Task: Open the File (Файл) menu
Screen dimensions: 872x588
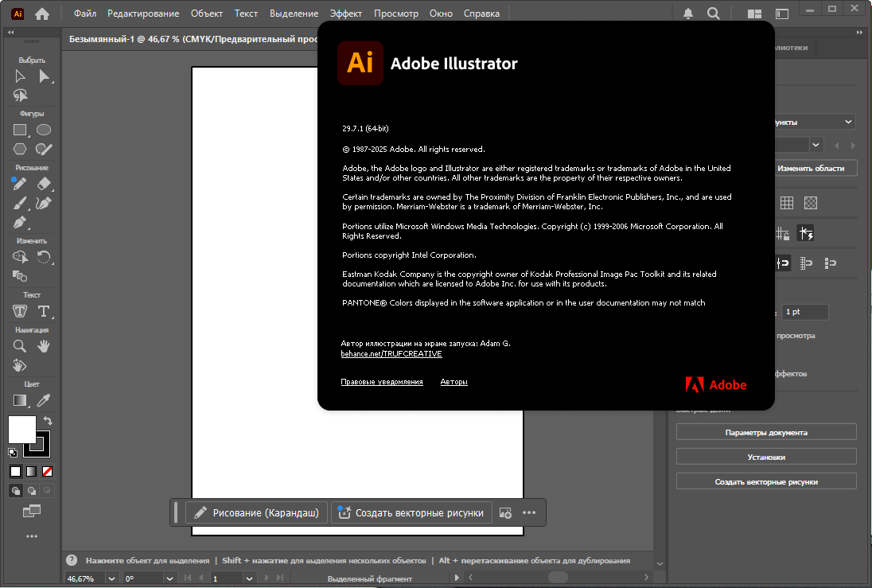Action: (x=85, y=14)
